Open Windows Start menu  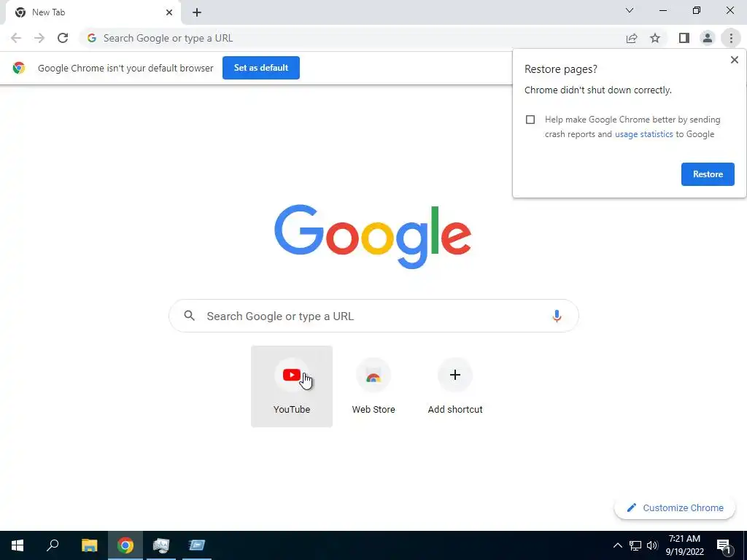point(18,545)
